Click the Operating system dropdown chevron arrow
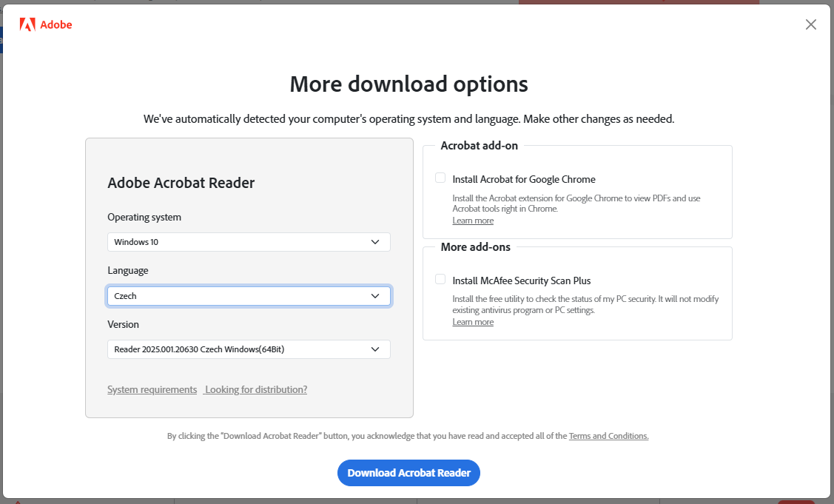The width and height of the screenshot is (834, 504). 375,242
